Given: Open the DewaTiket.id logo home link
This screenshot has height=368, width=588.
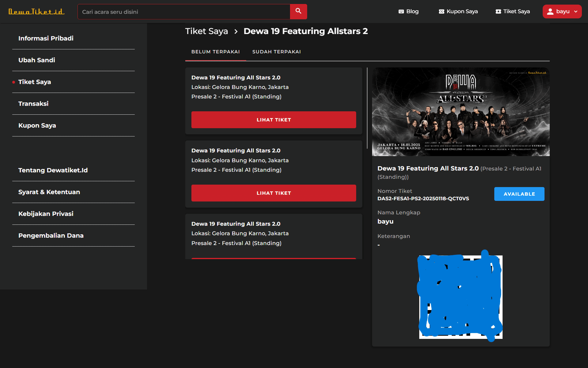Looking at the screenshot, I should click(36, 12).
